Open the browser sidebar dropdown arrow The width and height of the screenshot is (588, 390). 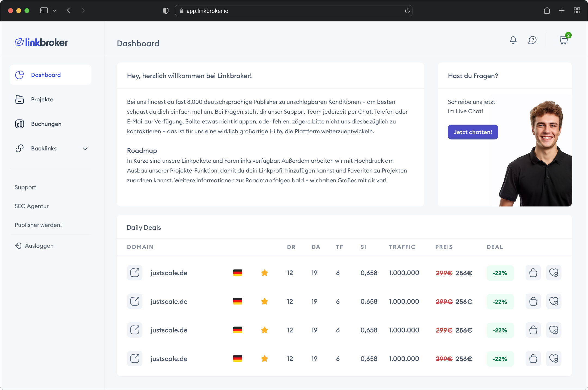click(55, 11)
